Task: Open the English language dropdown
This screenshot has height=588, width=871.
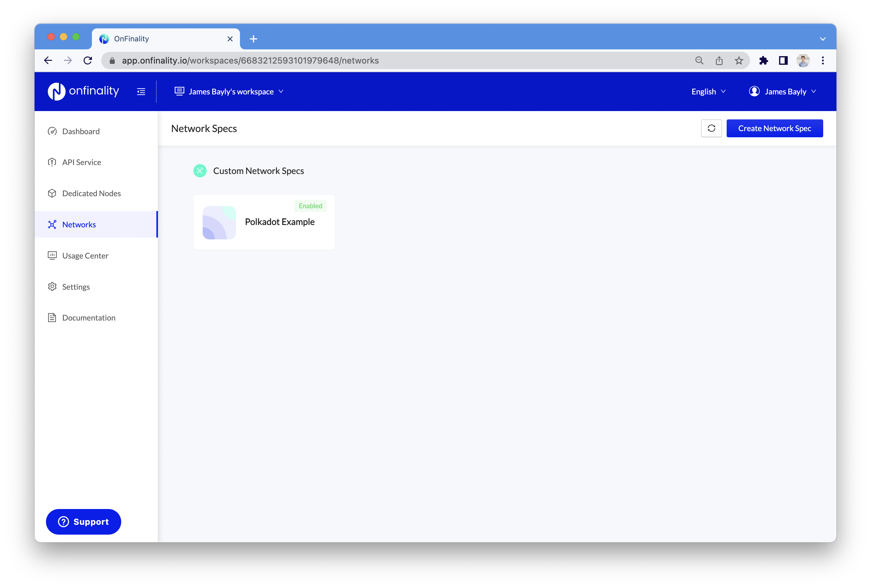Action: click(x=708, y=92)
